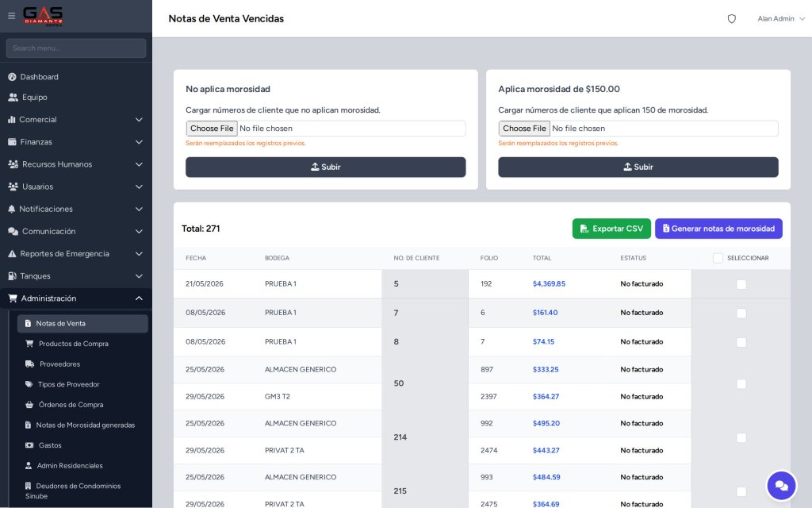Open the shield icon in header

pyautogui.click(x=732, y=19)
